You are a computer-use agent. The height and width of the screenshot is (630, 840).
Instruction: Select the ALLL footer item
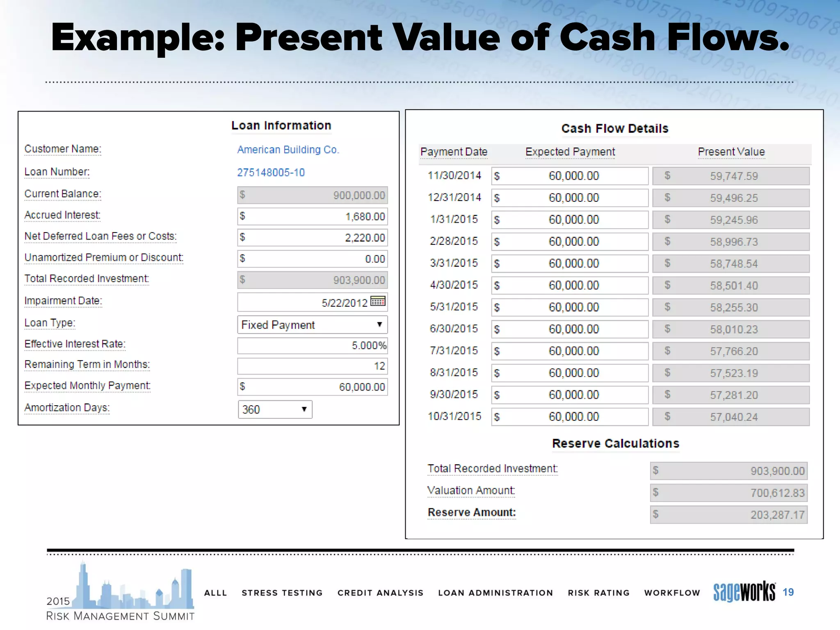click(x=215, y=593)
